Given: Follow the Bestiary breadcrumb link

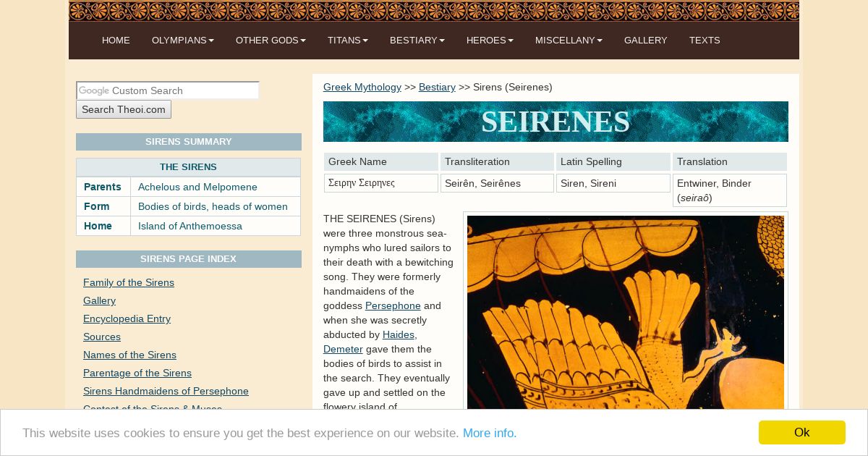Looking at the screenshot, I should point(437,87).
